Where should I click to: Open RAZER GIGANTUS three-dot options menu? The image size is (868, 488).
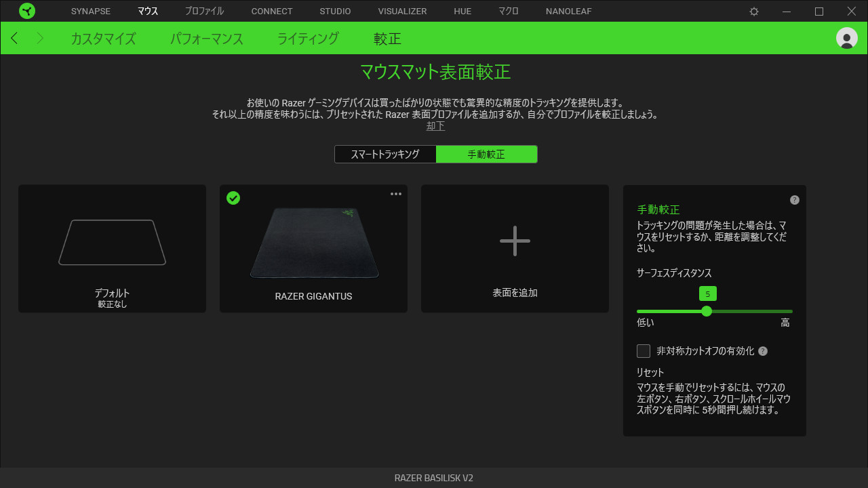click(396, 194)
